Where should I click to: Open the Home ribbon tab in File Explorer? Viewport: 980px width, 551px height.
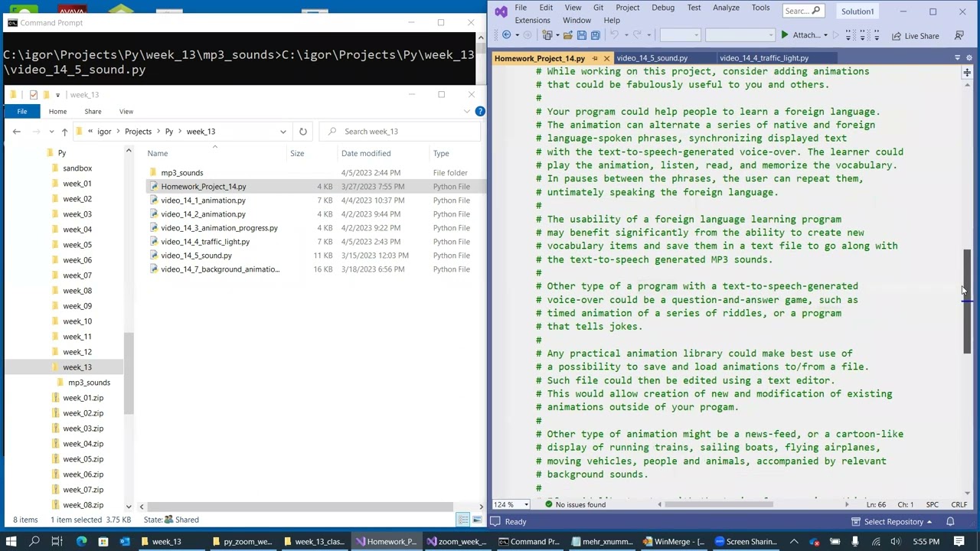pos(57,112)
